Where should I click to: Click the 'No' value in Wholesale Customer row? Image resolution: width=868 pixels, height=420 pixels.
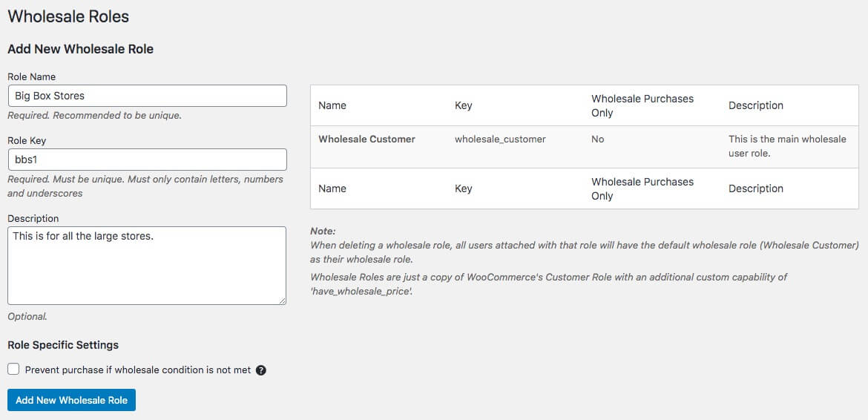pyautogui.click(x=598, y=140)
